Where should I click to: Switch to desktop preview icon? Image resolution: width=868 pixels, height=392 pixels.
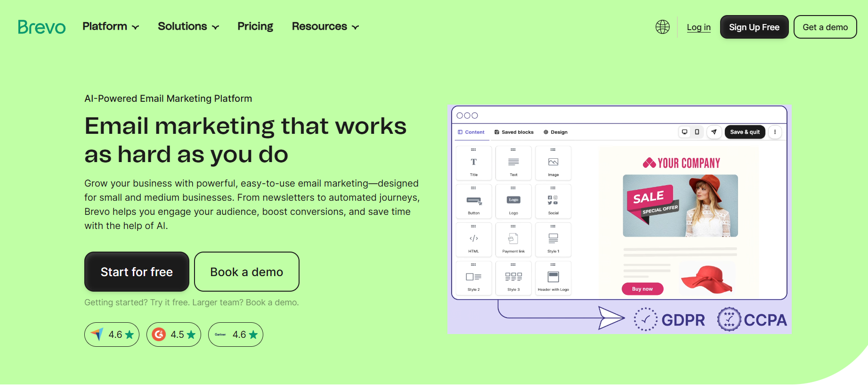684,132
